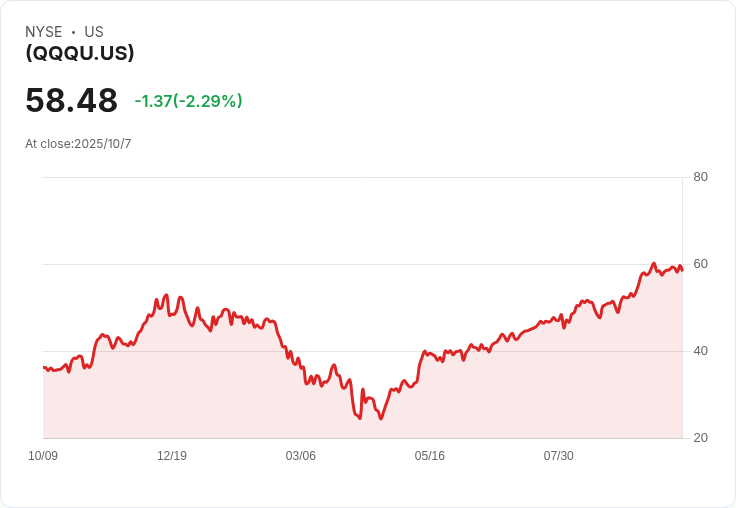The height and width of the screenshot is (508, 736).
Task: Click the NYSE exchange label
Action: coord(44,32)
